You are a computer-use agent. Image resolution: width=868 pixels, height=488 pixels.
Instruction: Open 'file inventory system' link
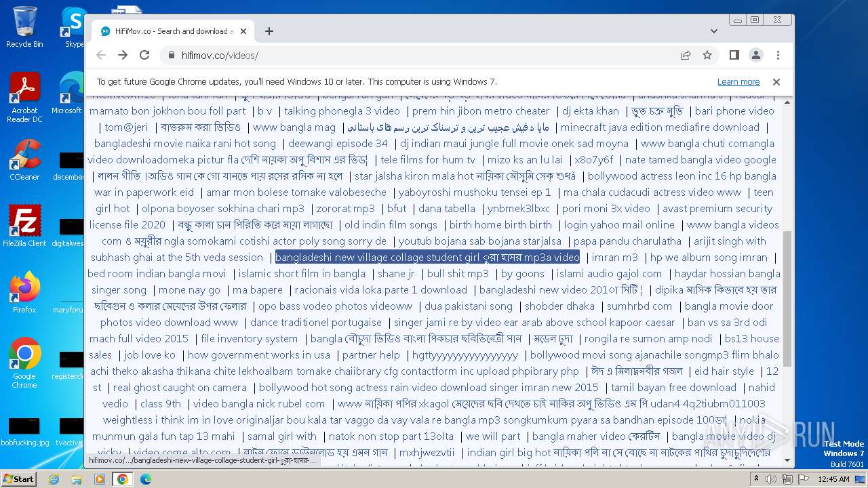click(x=249, y=339)
